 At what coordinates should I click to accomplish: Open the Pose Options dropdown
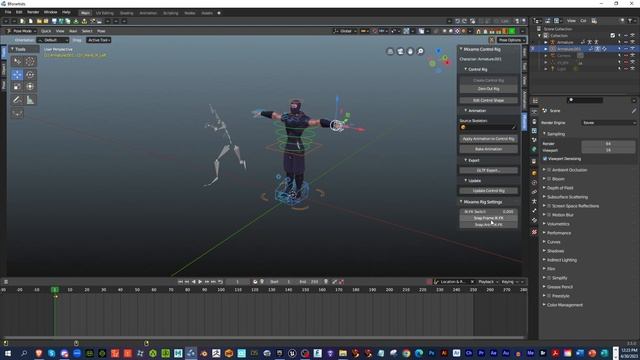coord(511,40)
